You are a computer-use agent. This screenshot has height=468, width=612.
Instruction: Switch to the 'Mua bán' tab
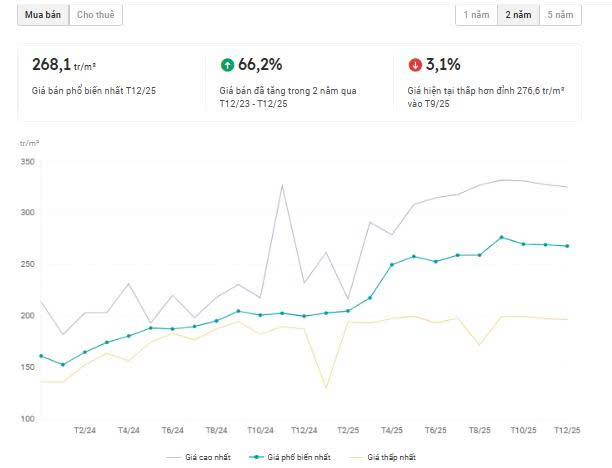pyautogui.click(x=43, y=15)
